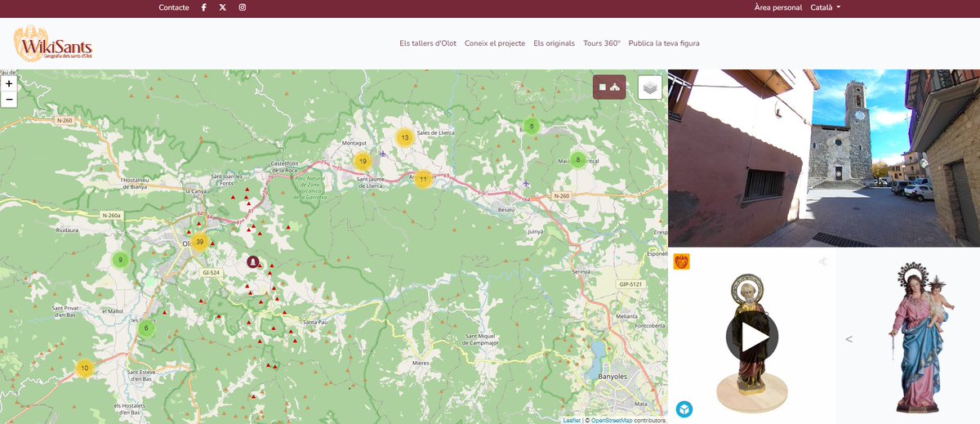Open Els originals menu item
The width and height of the screenshot is (980, 424).
(554, 43)
